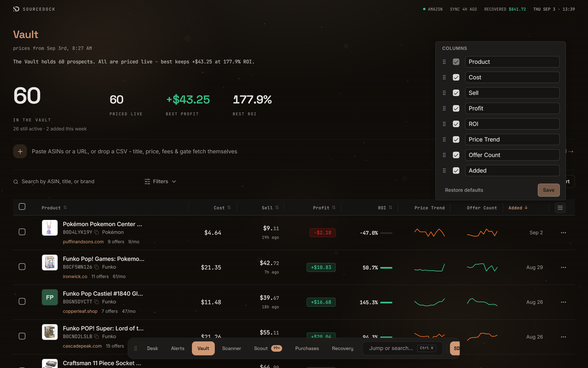The width and height of the screenshot is (588, 368).
Task: Open puffinandsons.com supplier link
Action: [x=83, y=242]
